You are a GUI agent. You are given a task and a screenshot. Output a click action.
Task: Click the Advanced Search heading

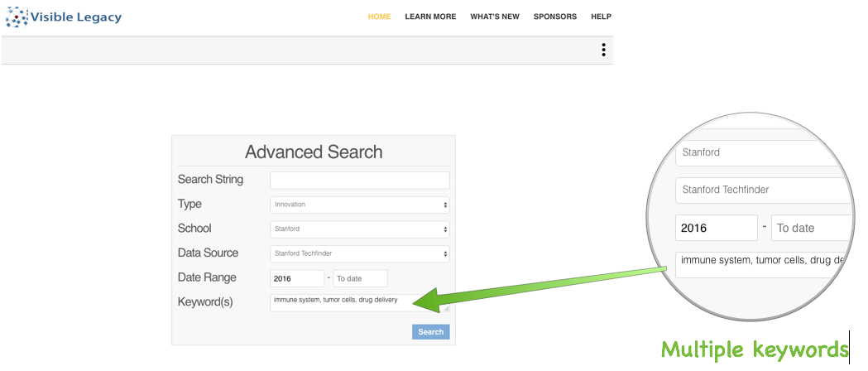(x=314, y=152)
